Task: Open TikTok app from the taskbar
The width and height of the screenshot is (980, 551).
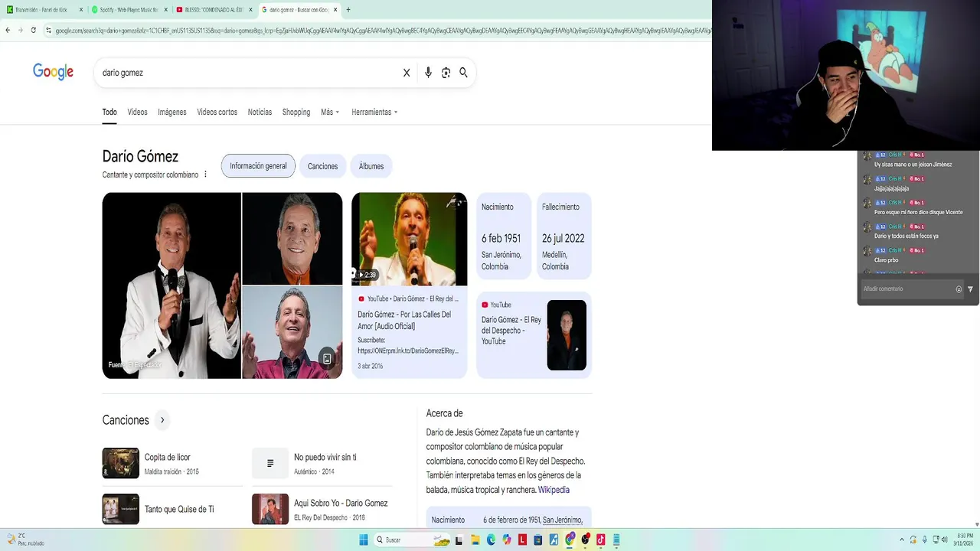Action: pyautogui.click(x=601, y=540)
